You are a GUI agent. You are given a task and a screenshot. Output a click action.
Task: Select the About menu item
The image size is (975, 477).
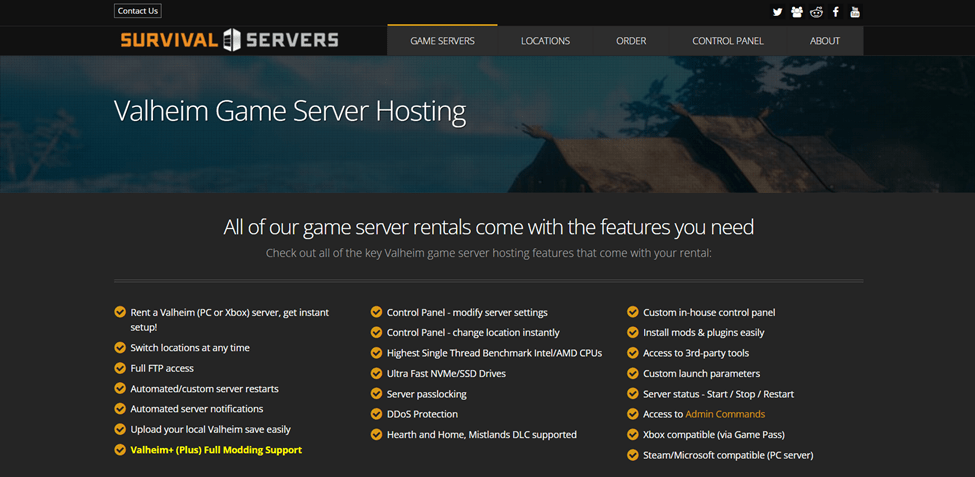click(x=824, y=41)
